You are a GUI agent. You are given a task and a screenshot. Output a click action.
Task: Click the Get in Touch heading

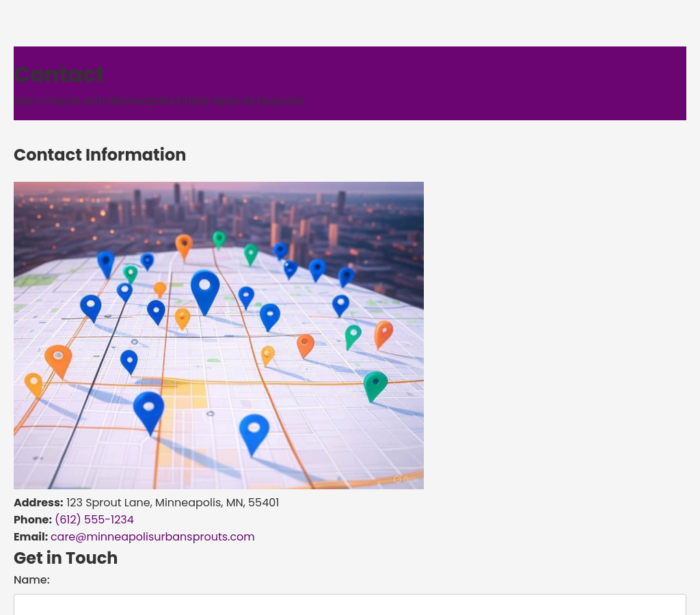[x=66, y=558]
